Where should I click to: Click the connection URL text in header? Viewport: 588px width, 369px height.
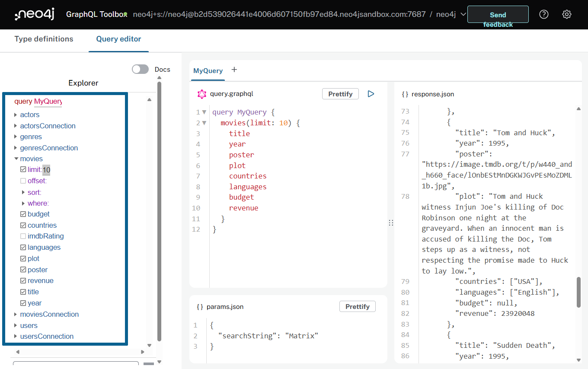pos(279,14)
